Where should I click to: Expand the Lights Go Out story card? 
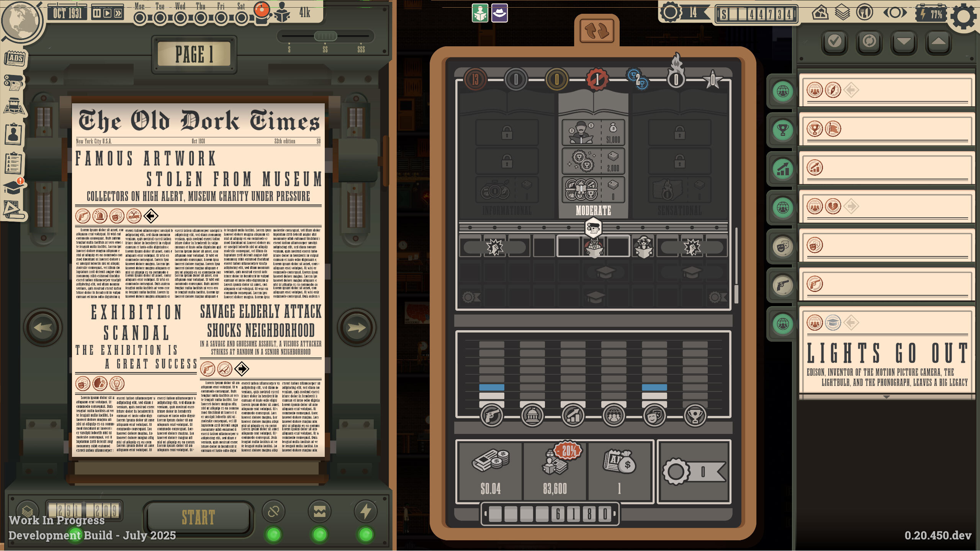886,397
